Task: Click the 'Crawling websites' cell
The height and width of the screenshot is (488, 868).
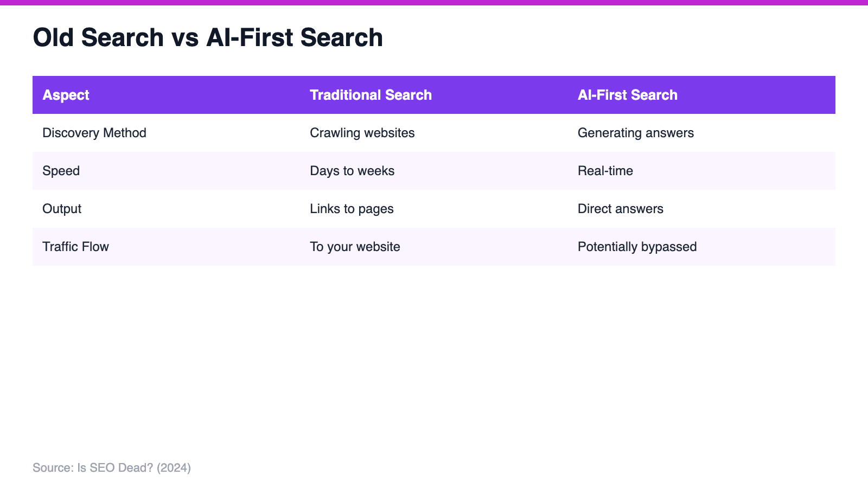Action: [434, 133]
